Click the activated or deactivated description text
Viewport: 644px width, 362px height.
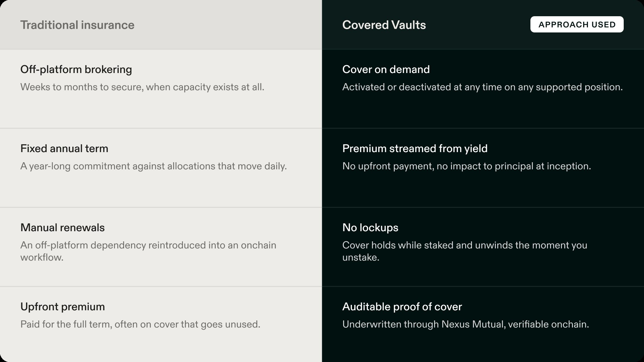pos(482,87)
